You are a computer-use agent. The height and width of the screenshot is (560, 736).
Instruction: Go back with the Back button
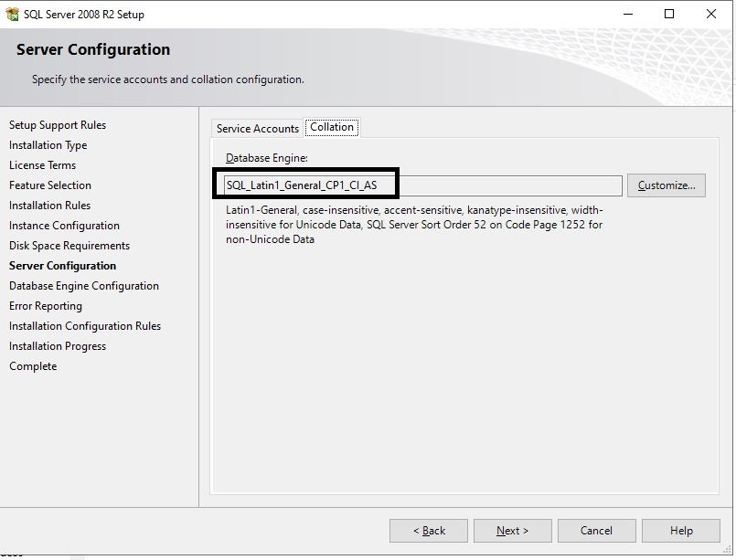point(429,531)
